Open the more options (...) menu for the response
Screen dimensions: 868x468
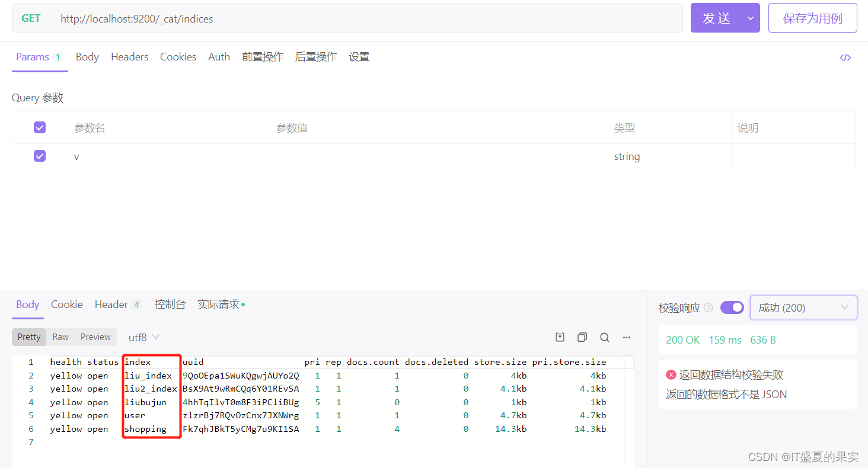[x=627, y=336]
